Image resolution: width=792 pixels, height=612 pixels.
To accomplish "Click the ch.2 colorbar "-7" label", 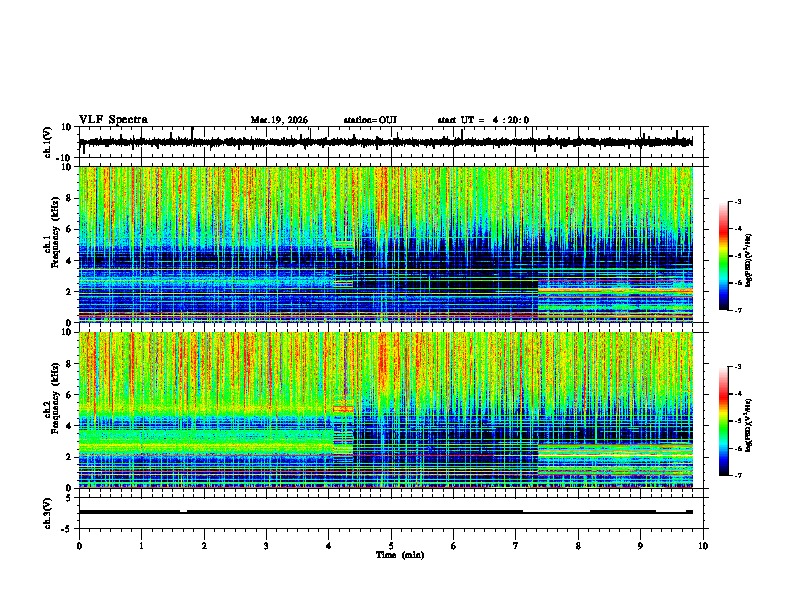I will [737, 476].
